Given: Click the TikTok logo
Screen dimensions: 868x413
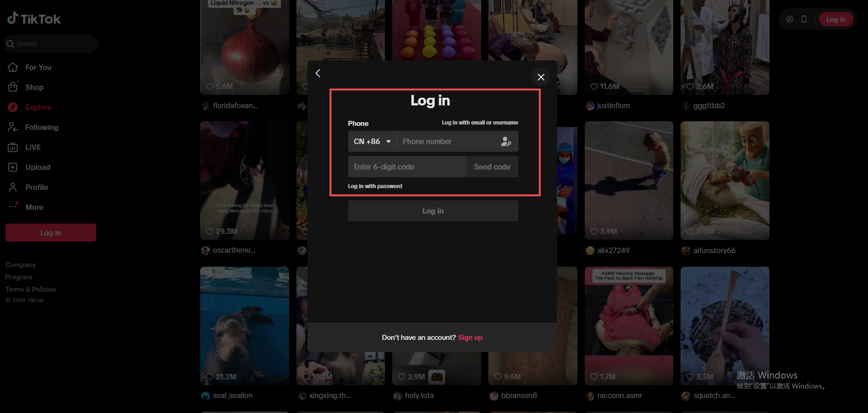Looking at the screenshot, I should click(34, 19).
